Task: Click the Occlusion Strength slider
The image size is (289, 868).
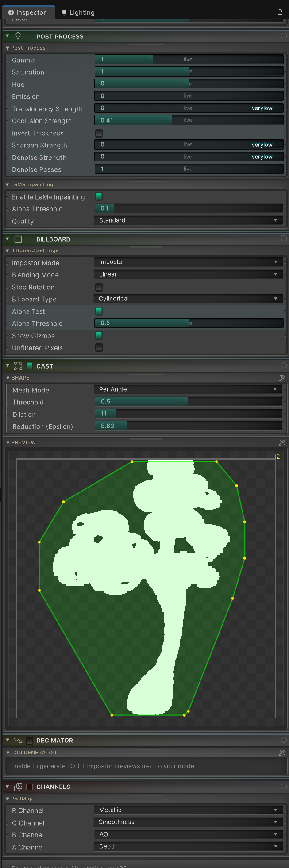Action: pyautogui.click(x=189, y=120)
